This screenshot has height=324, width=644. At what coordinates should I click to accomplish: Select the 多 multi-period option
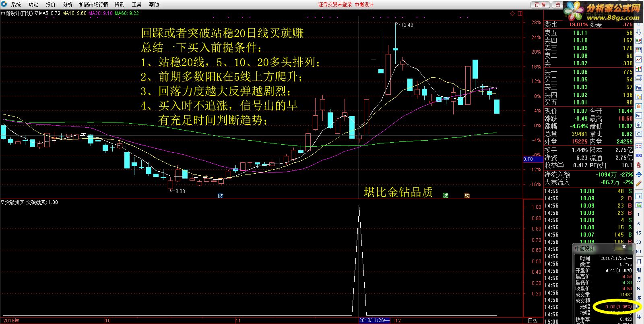[639, 298]
